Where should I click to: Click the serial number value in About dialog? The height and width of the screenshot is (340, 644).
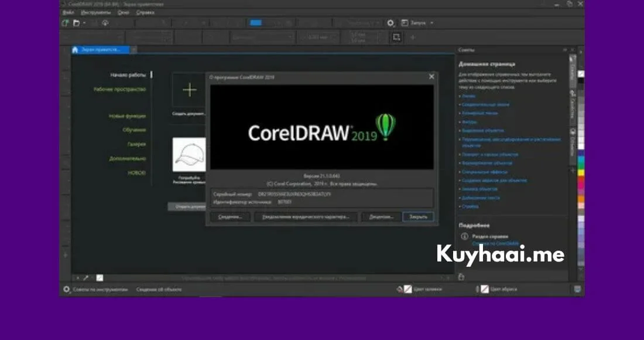coord(294,194)
